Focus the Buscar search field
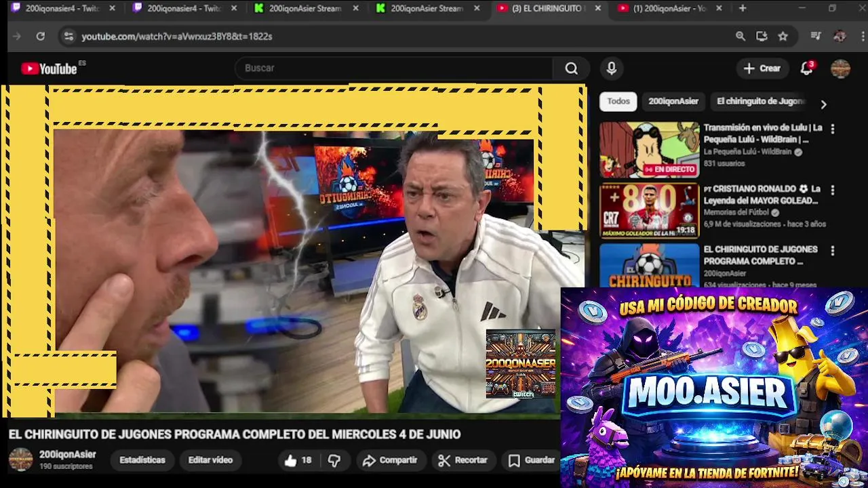This screenshot has width=868, height=488. 394,68
